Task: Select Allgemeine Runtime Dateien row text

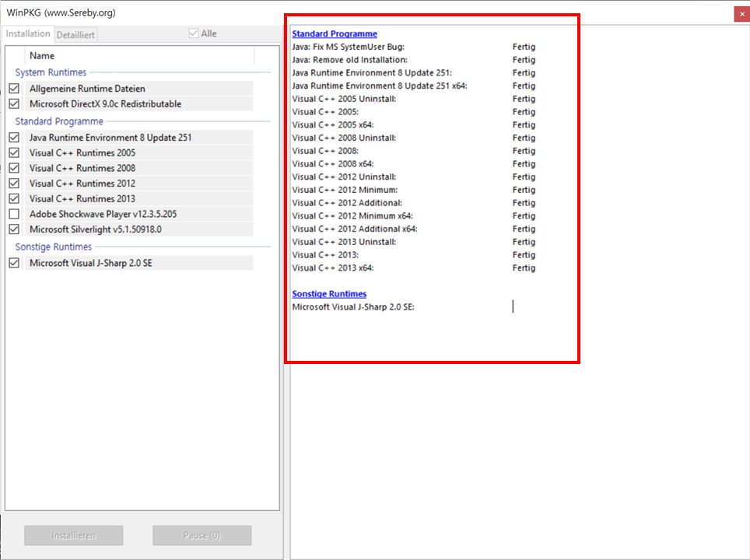Action: (x=87, y=89)
